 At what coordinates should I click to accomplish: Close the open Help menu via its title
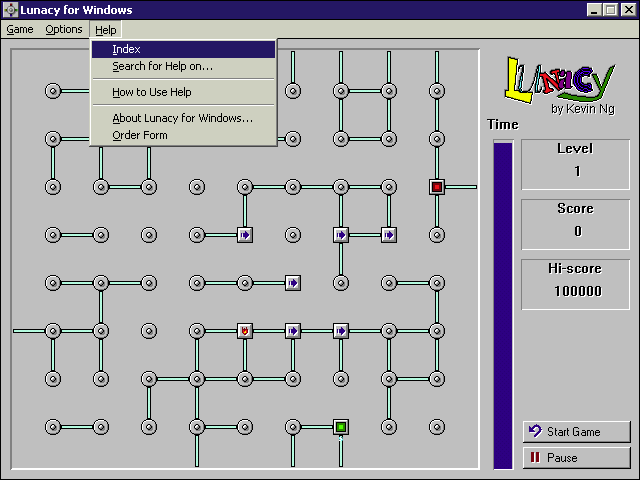pyautogui.click(x=106, y=30)
